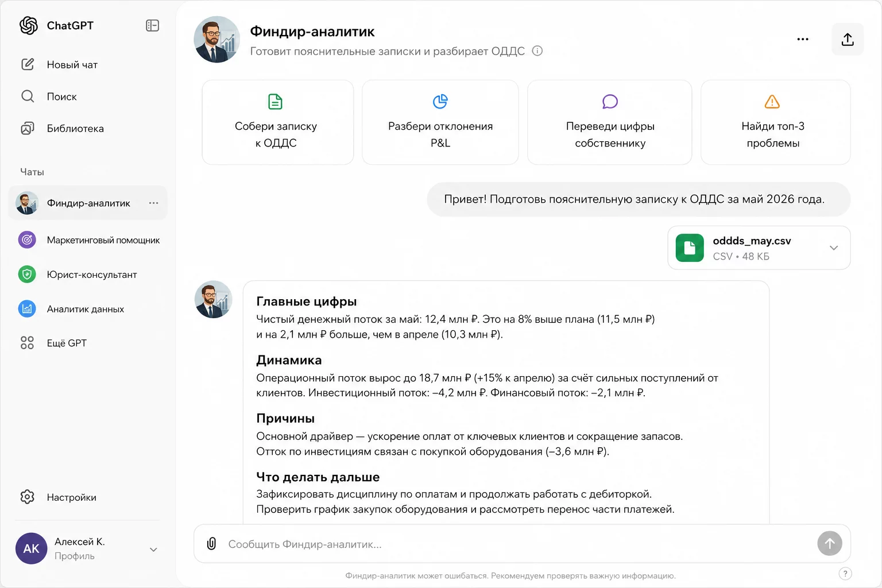Screen dimensions: 882x588
Task: Click the Финдир-аналитик header avatar
Action: (x=217, y=39)
